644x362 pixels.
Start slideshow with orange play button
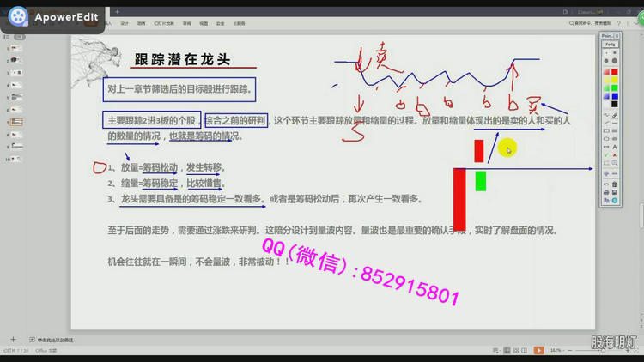pyautogui.click(x=538, y=350)
